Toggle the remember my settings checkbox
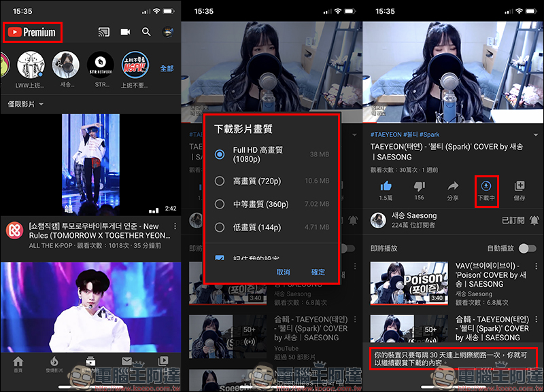Viewport: 544px width, 392px height. [x=219, y=257]
